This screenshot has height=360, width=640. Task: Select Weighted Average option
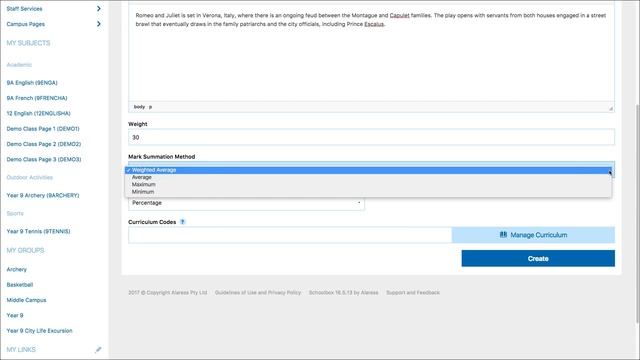tap(368, 170)
